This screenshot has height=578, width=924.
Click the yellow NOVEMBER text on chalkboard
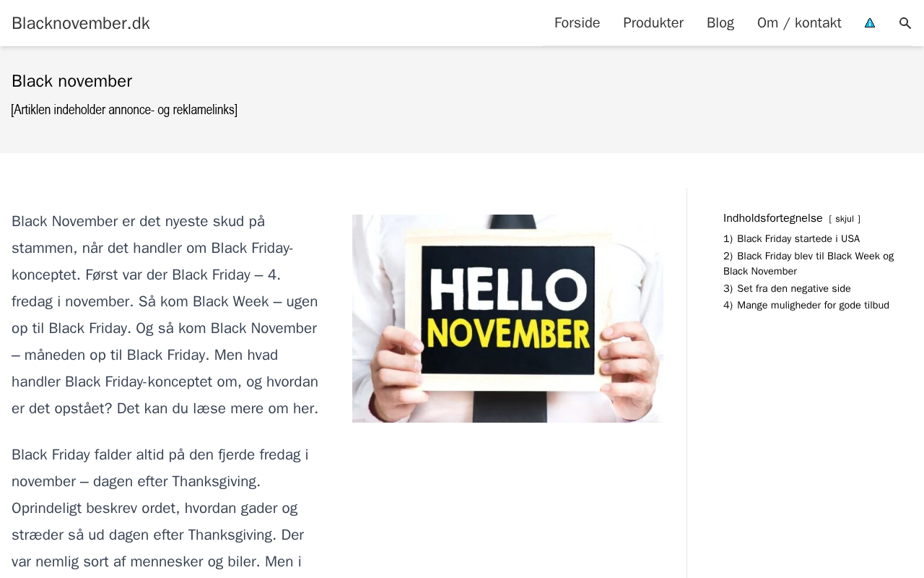(507, 334)
